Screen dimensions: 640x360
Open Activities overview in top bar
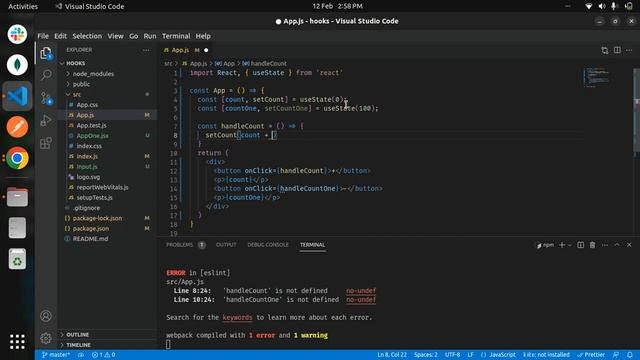(23, 6)
